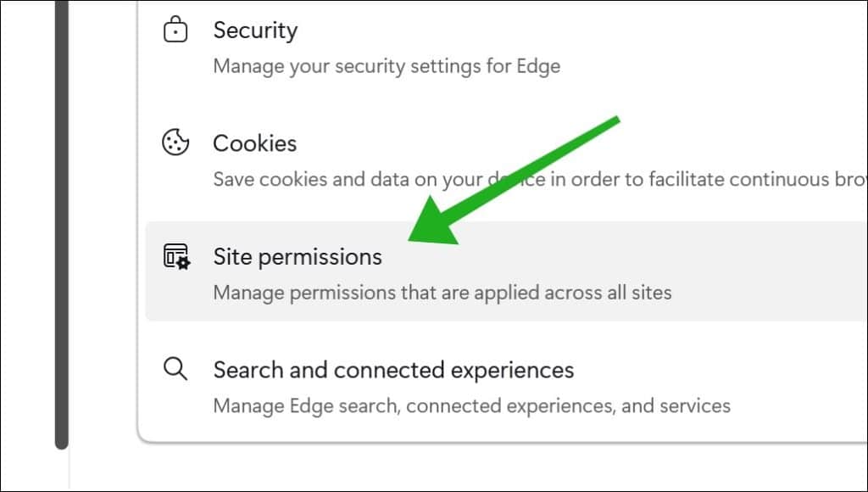Click the permissions applied across all sites description
The height and width of the screenshot is (492, 868).
coord(441,292)
